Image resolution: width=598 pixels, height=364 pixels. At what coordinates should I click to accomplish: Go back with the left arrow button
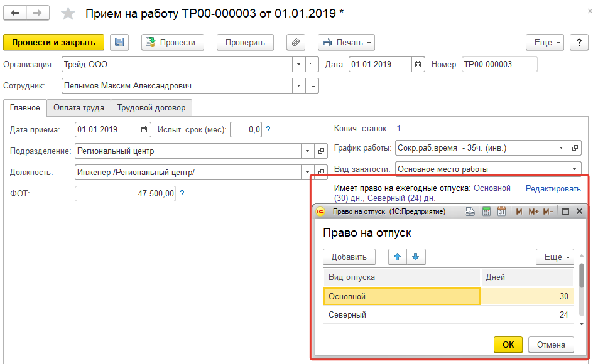click(x=15, y=13)
